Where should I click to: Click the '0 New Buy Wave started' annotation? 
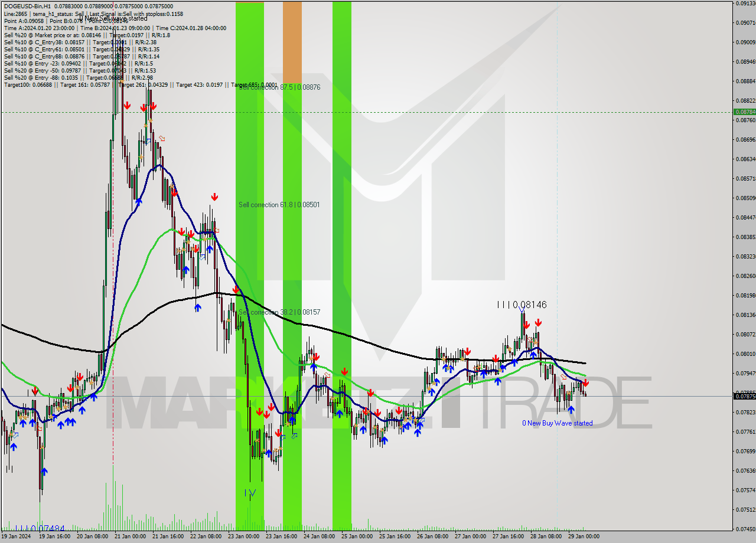pos(558,423)
